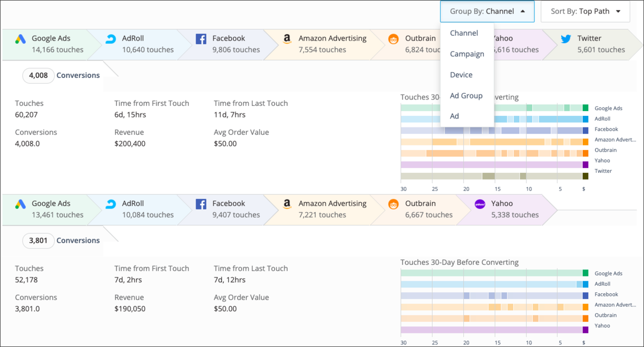Click Time from Last Touch value 7d, 12hrs

coord(230,280)
